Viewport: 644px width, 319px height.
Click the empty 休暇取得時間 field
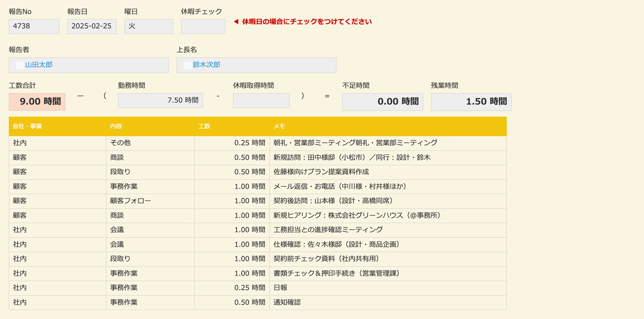(x=261, y=101)
